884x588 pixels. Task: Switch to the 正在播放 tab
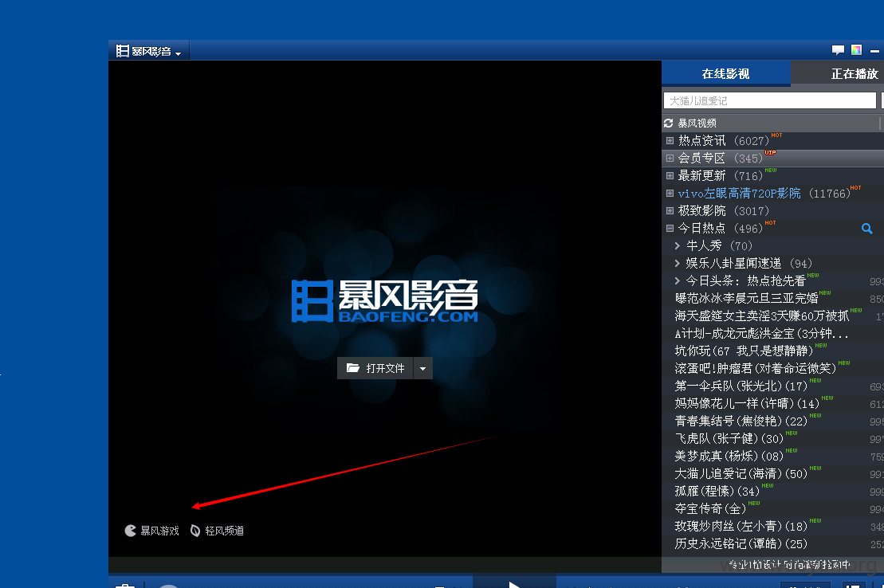pyautogui.click(x=854, y=74)
